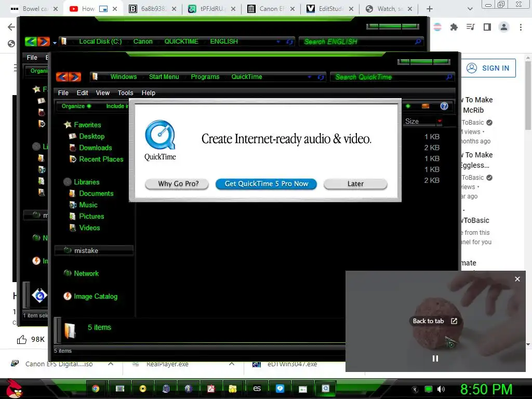
Task: Open the views dropdown green dot
Action: click(x=408, y=106)
